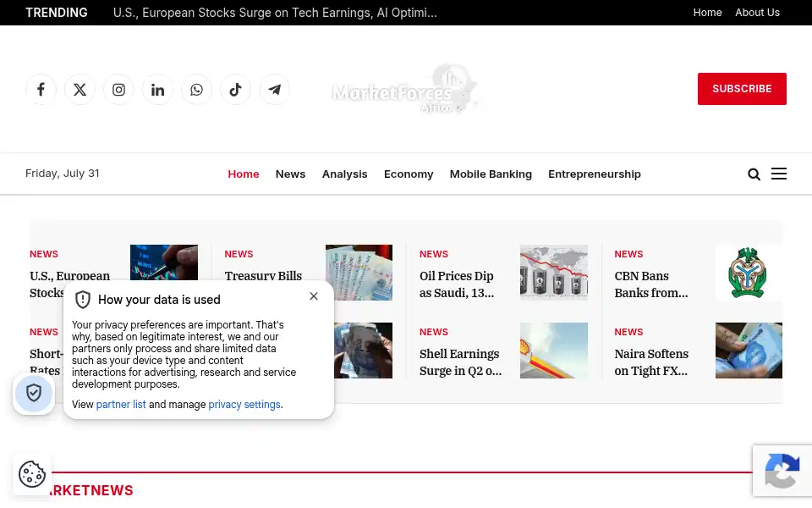This screenshot has width=812, height=508.
Task: Click the oil barrels chart thumbnail
Action: point(553,272)
